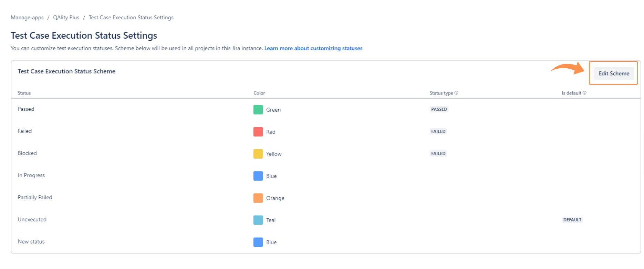Click the Blue swatch for New status
This screenshot has height=269, width=644.
pyautogui.click(x=258, y=242)
